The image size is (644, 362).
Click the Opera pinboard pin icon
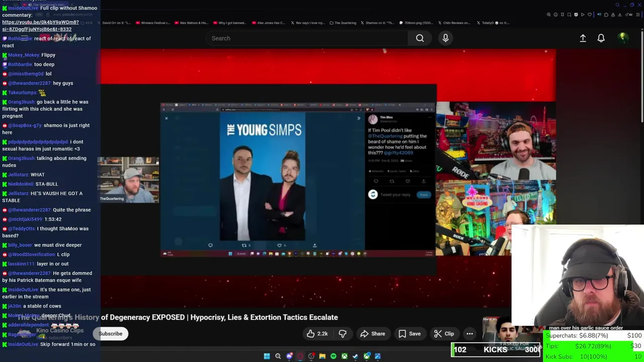coord(562,15)
